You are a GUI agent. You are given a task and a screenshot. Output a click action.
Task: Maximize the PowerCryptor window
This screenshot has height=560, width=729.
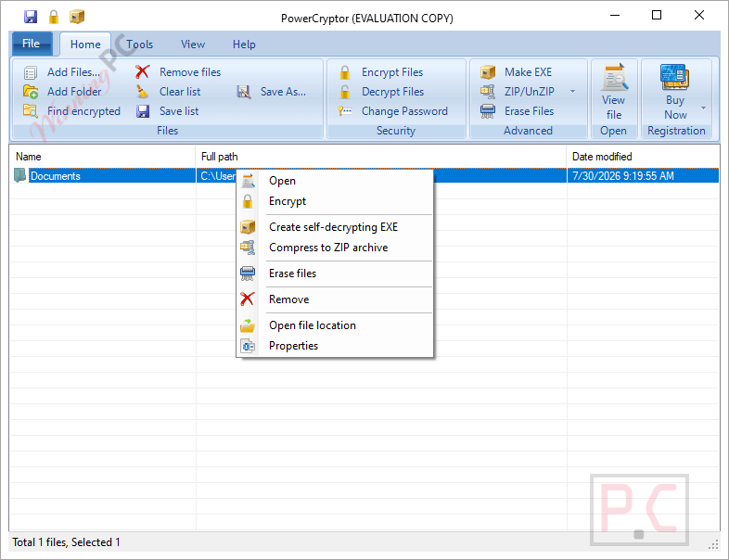(657, 16)
